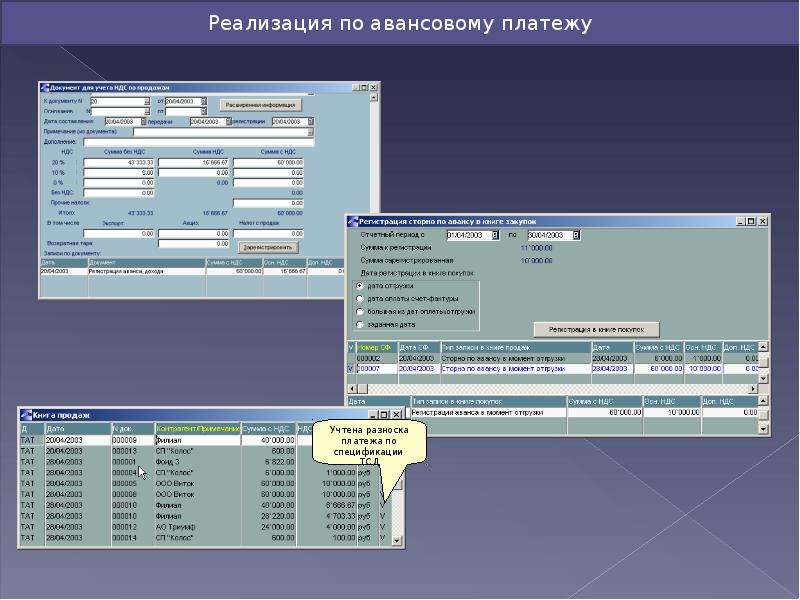Expand the К документу N dropdown
800x600 pixels.
146,102
